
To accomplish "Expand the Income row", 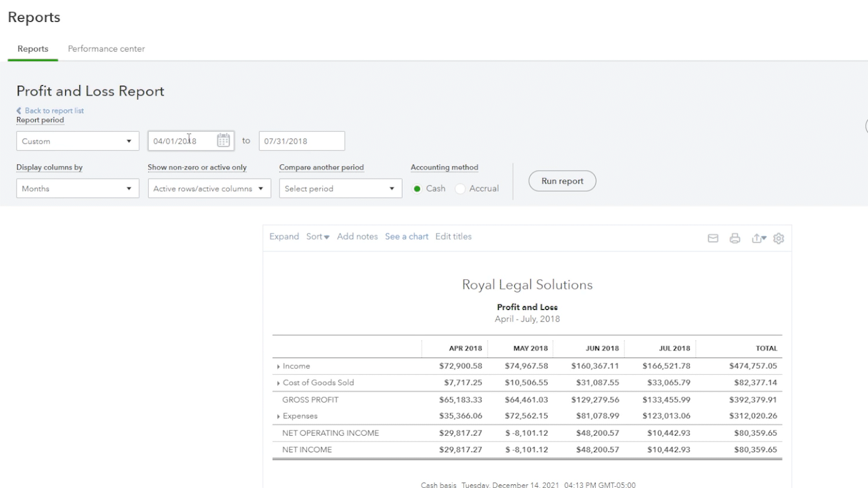I will [278, 366].
